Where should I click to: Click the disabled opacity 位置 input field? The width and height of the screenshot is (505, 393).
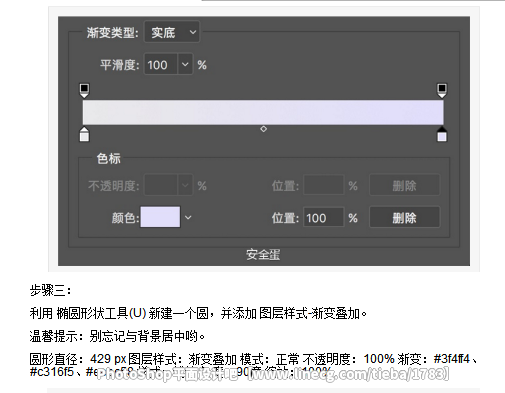[323, 185]
